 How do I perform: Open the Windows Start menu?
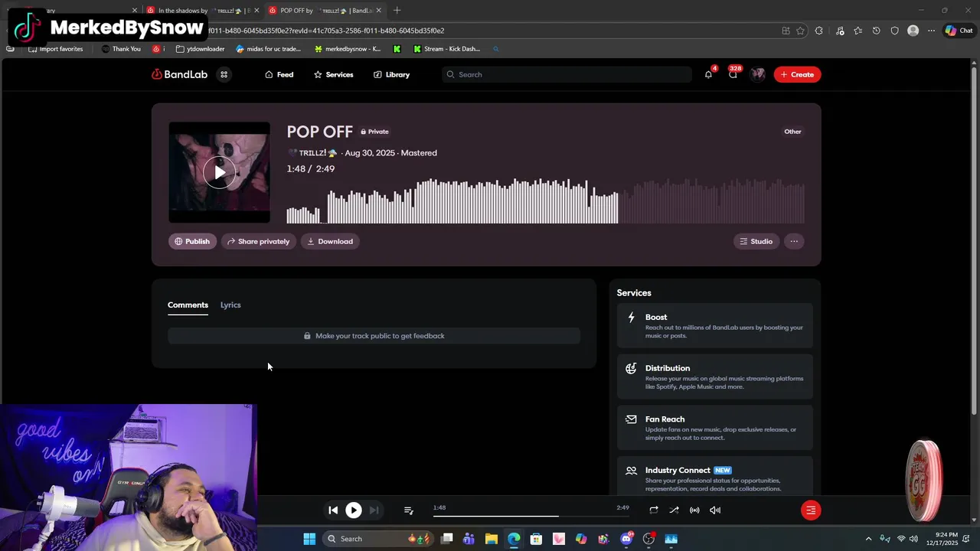(309, 539)
